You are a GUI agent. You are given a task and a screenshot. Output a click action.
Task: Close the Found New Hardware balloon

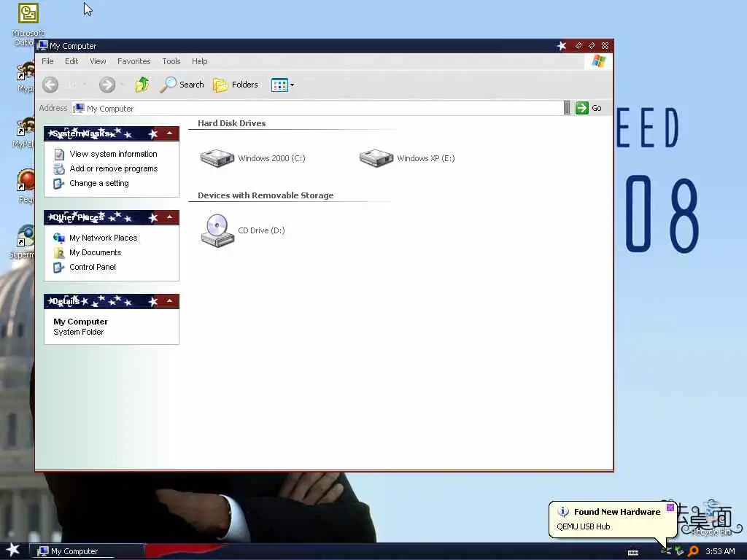click(670, 507)
